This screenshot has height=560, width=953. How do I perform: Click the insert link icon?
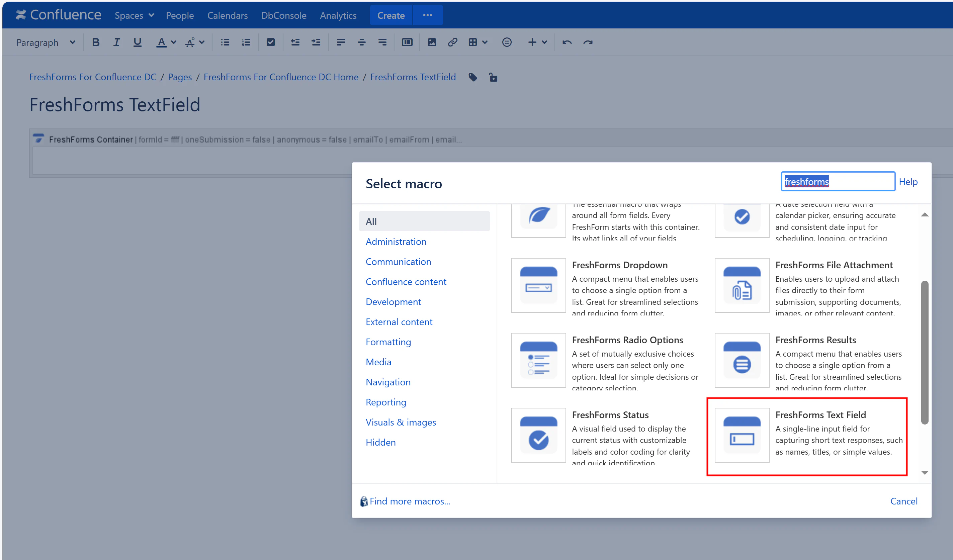pos(453,42)
